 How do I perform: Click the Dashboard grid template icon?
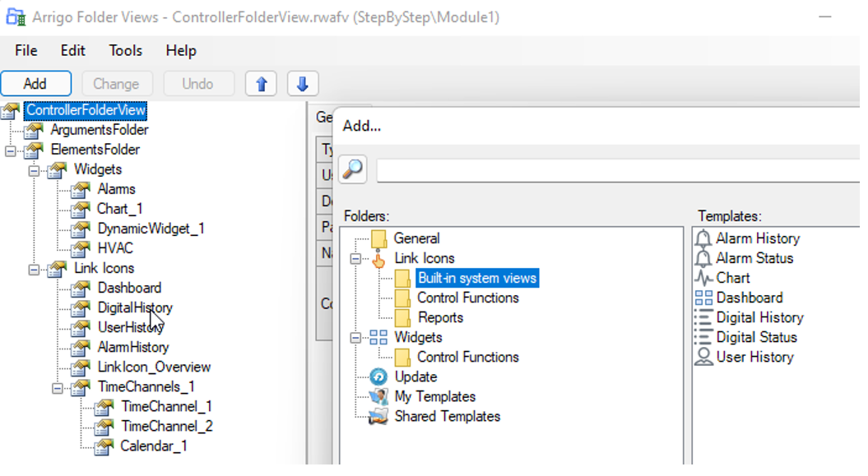click(703, 298)
